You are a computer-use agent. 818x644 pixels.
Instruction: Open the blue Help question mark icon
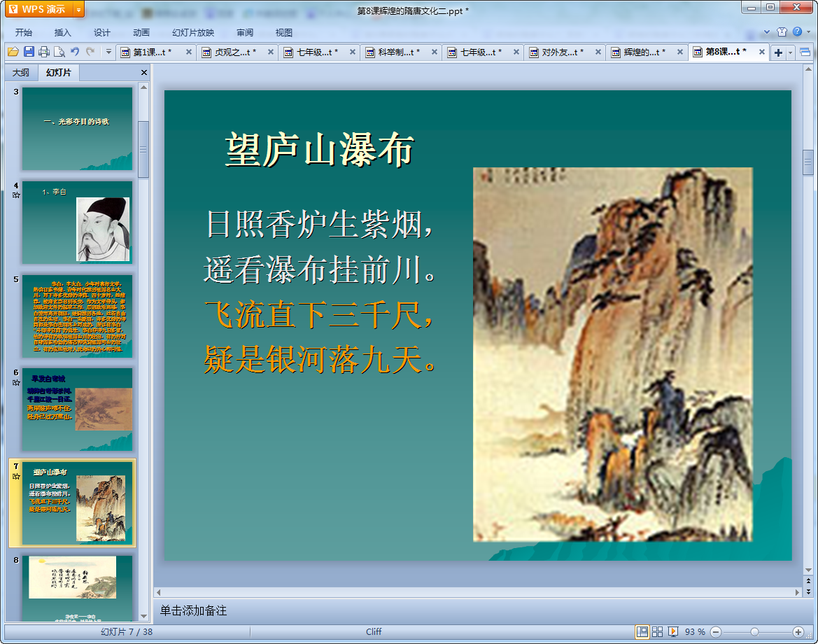[797, 31]
